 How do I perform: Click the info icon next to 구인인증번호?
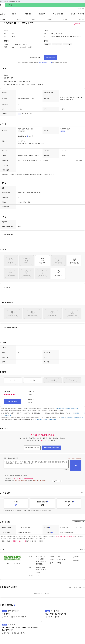click(x=52, y=532)
